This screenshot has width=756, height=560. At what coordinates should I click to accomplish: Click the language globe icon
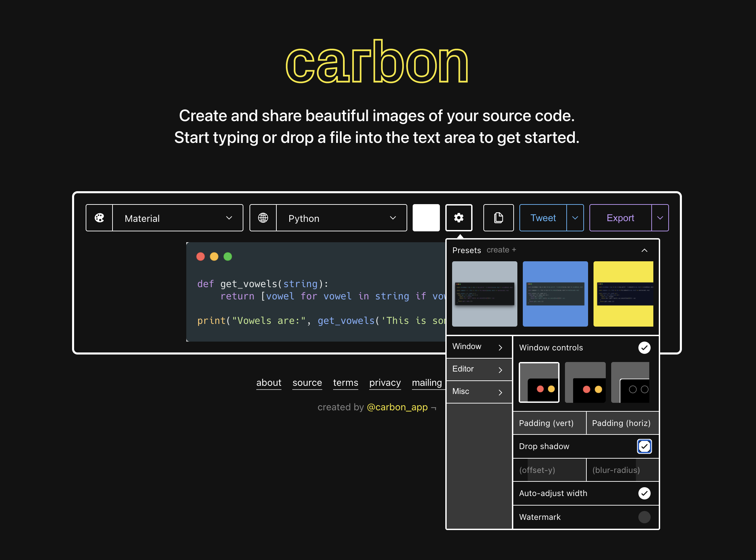[263, 218]
